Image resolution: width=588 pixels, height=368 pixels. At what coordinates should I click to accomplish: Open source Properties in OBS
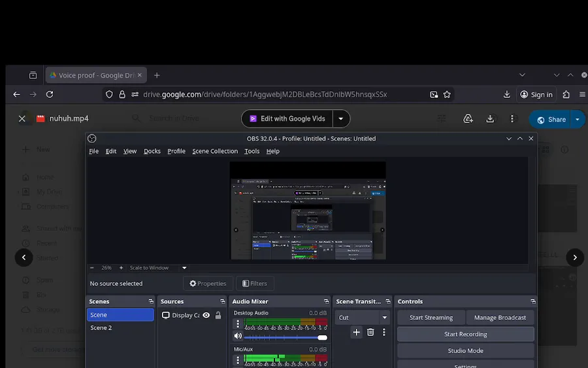[208, 283]
